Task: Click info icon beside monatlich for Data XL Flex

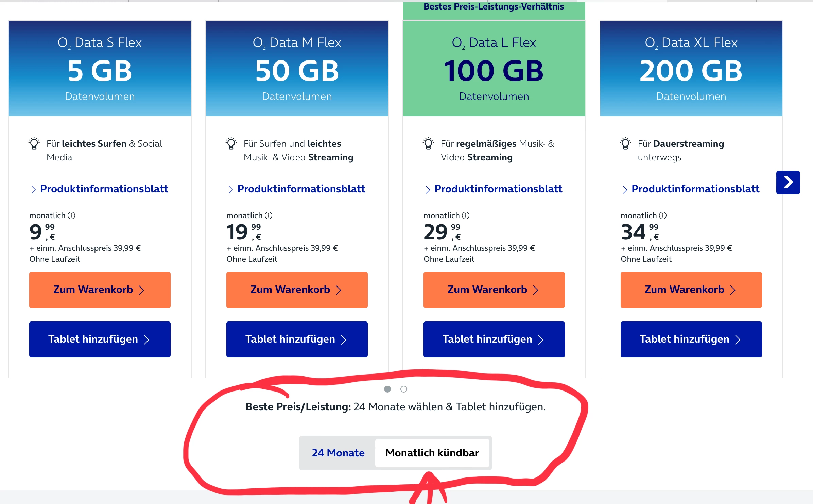Action: [x=663, y=215]
